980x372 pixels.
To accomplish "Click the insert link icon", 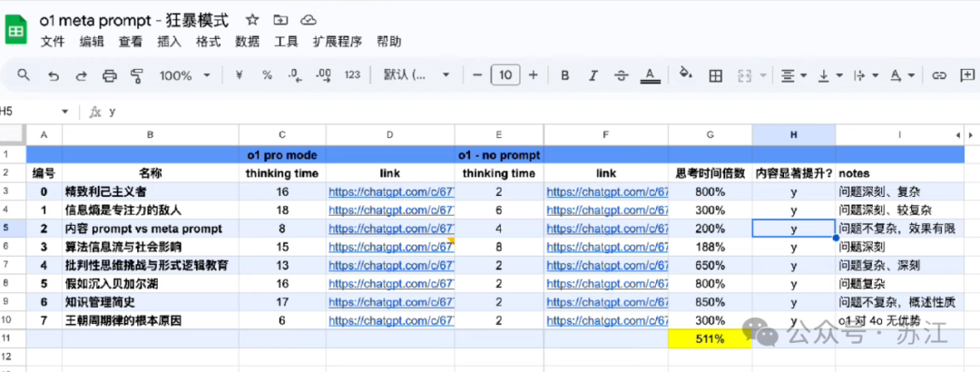I will [940, 75].
